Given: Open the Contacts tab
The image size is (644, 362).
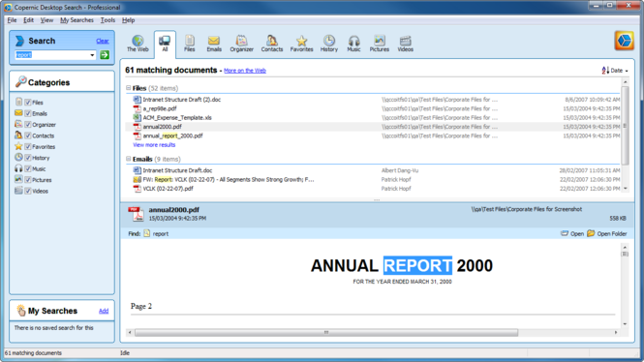Looking at the screenshot, I should (x=272, y=44).
